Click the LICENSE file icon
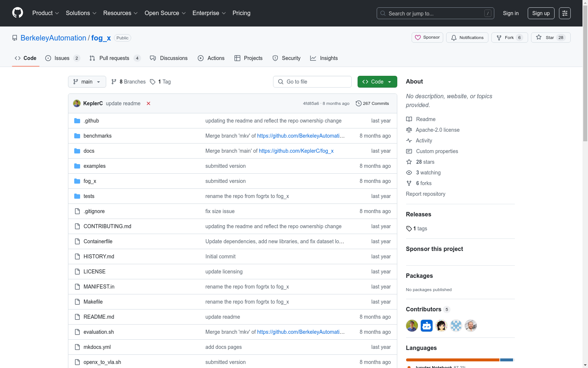This screenshot has width=588, height=368. [77, 272]
